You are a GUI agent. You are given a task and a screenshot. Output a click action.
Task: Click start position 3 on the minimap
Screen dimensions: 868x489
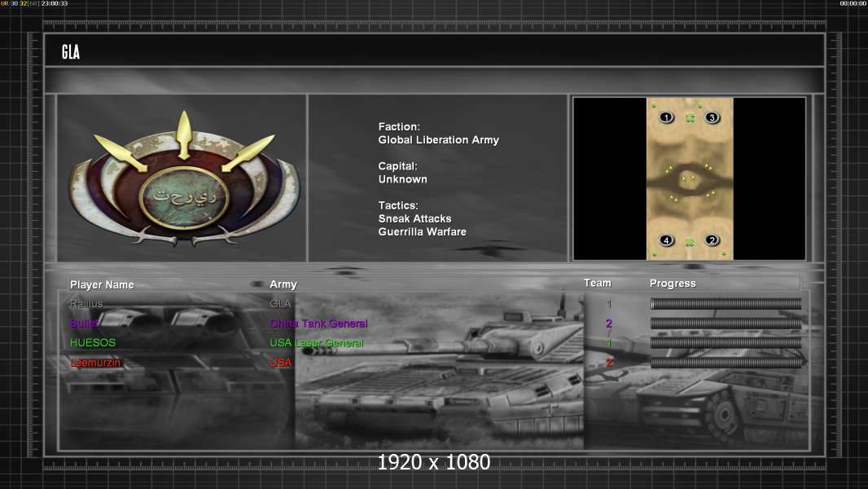[x=712, y=117]
